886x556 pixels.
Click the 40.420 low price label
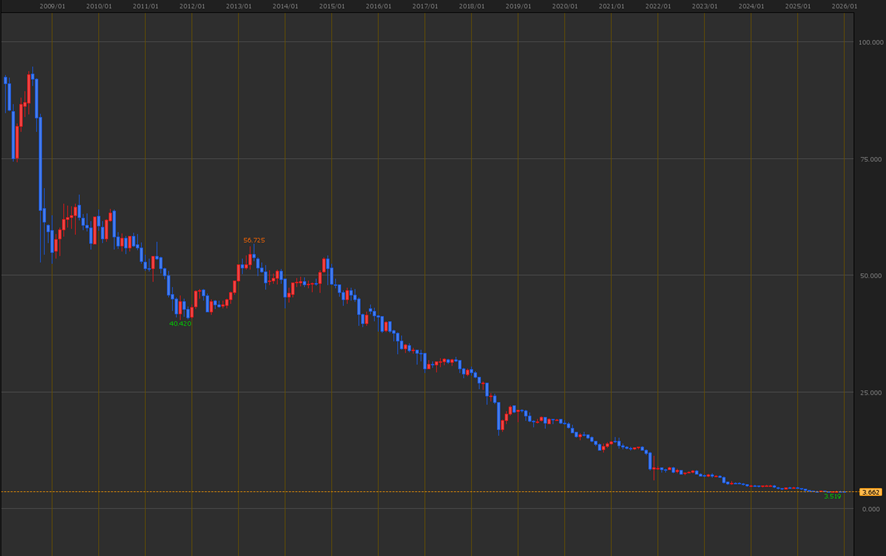pyautogui.click(x=180, y=324)
